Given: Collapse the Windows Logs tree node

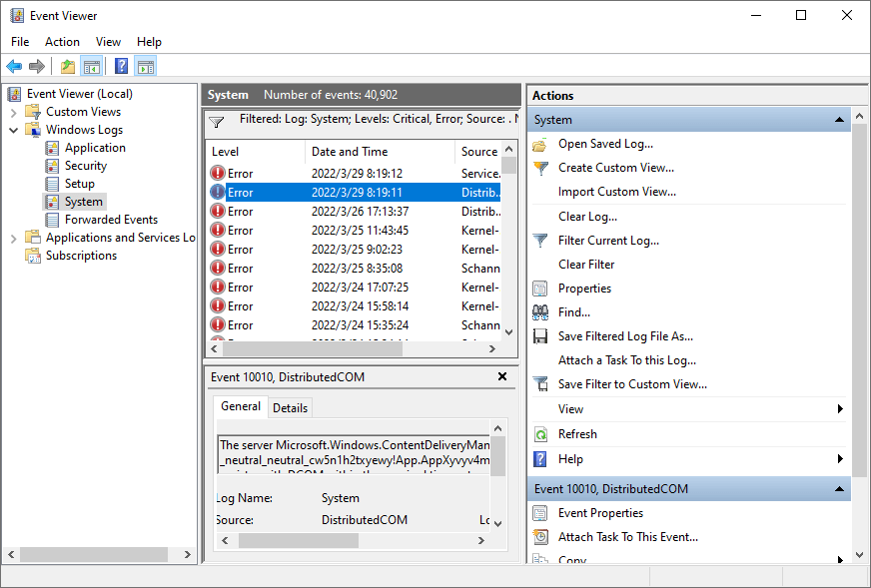Looking at the screenshot, I should (x=14, y=130).
